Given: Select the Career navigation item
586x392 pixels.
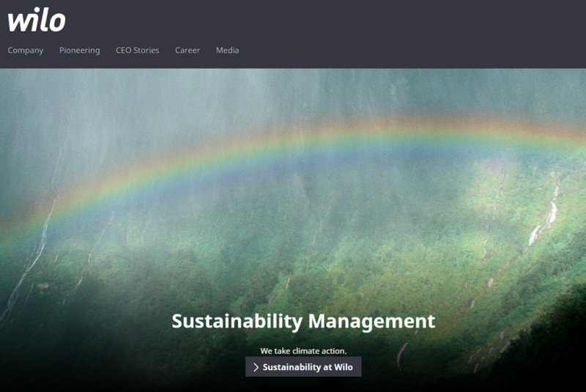Looking at the screenshot, I should [188, 51].
